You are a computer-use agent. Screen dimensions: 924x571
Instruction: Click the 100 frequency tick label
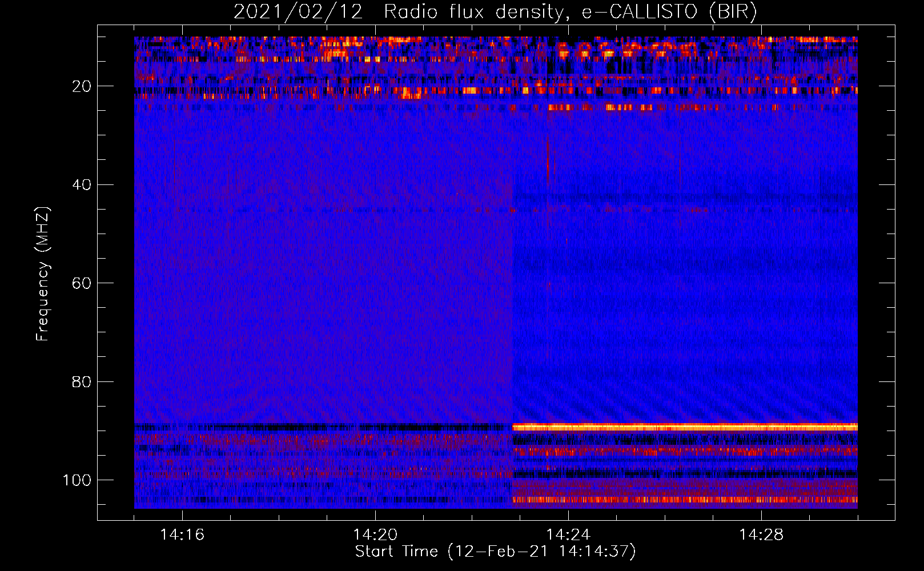tap(77, 480)
